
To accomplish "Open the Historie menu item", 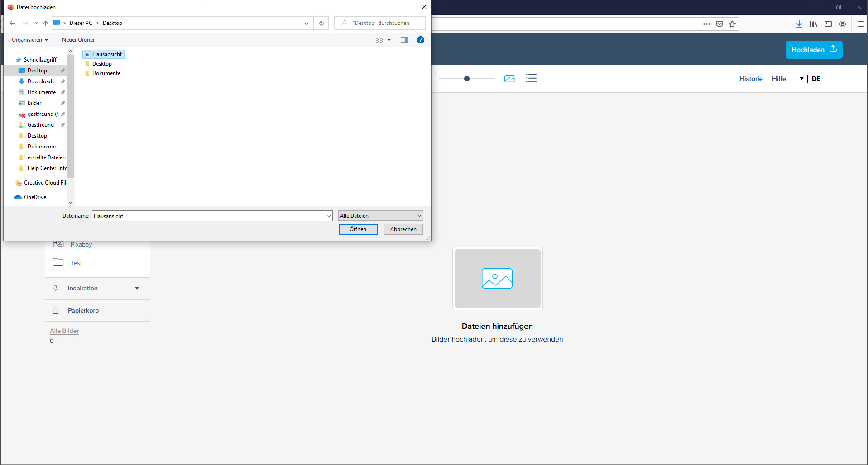I will click(x=751, y=78).
